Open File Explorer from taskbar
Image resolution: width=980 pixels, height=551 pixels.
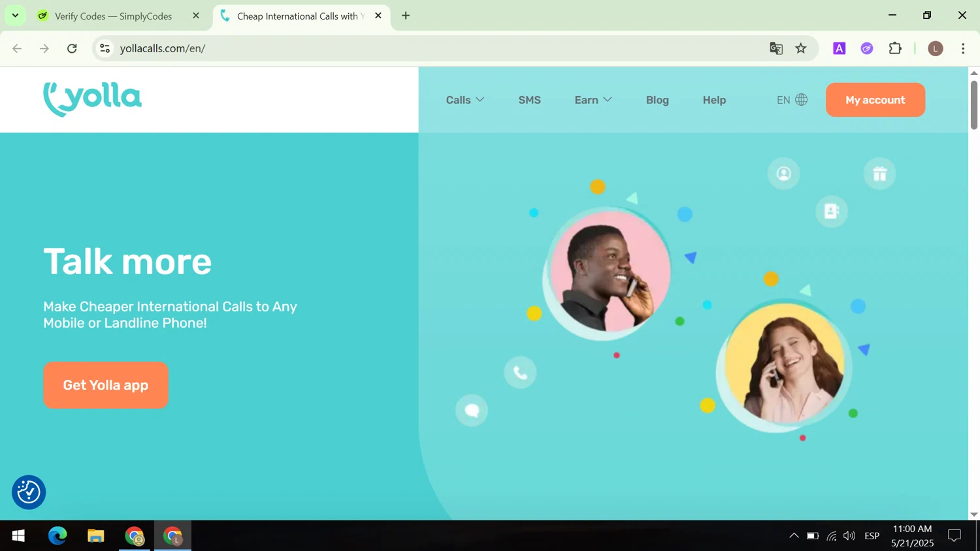96,536
